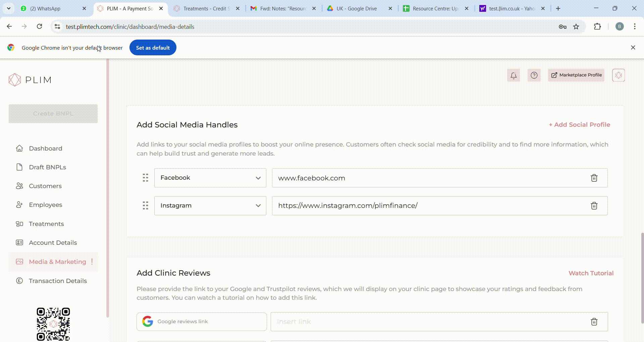Close the PLIM Payment tab
This screenshot has height=342, width=644.
pos(161,8)
